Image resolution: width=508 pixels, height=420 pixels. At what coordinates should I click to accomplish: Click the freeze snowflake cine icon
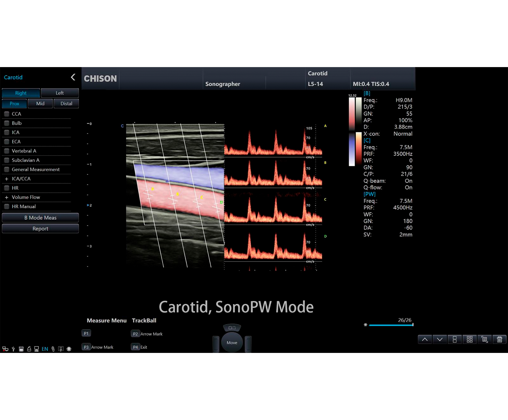coord(365,325)
